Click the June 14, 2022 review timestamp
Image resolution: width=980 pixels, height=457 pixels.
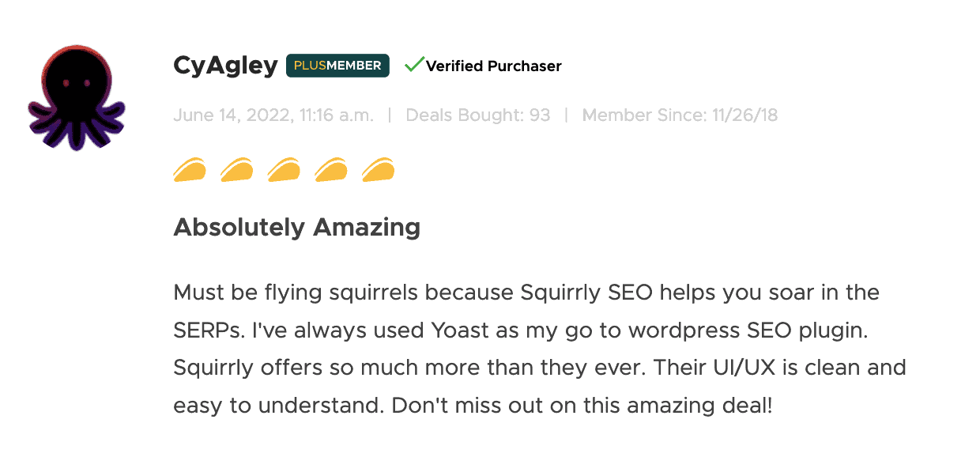click(x=273, y=115)
